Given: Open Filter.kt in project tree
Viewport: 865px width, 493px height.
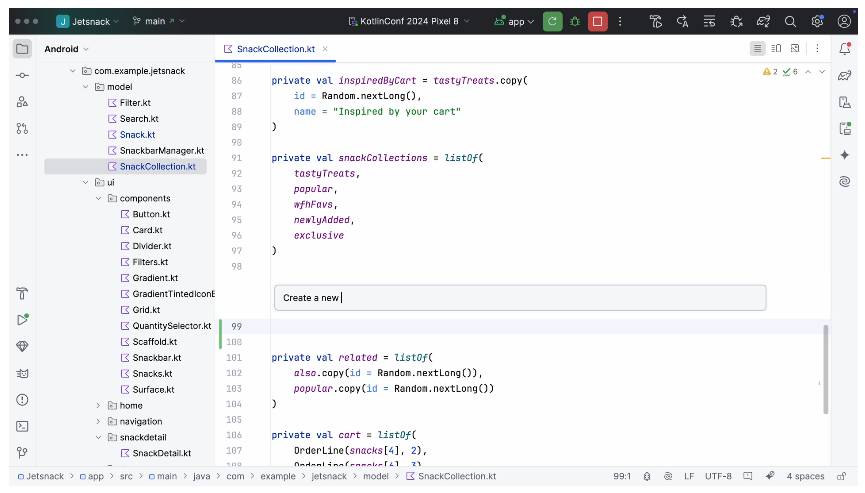Looking at the screenshot, I should point(135,103).
